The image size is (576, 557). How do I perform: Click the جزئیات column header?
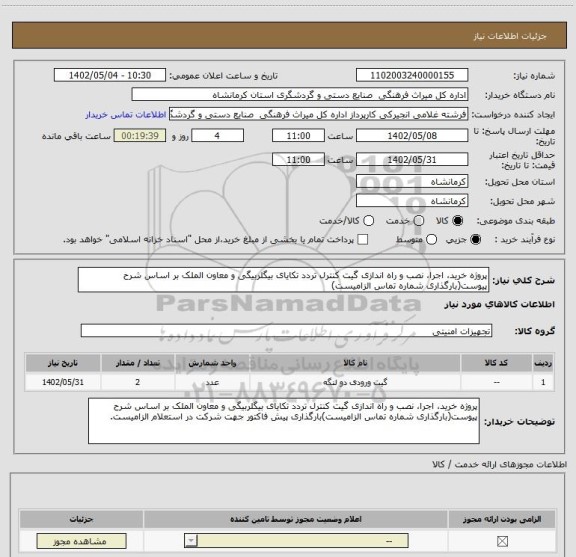click(81, 519)
